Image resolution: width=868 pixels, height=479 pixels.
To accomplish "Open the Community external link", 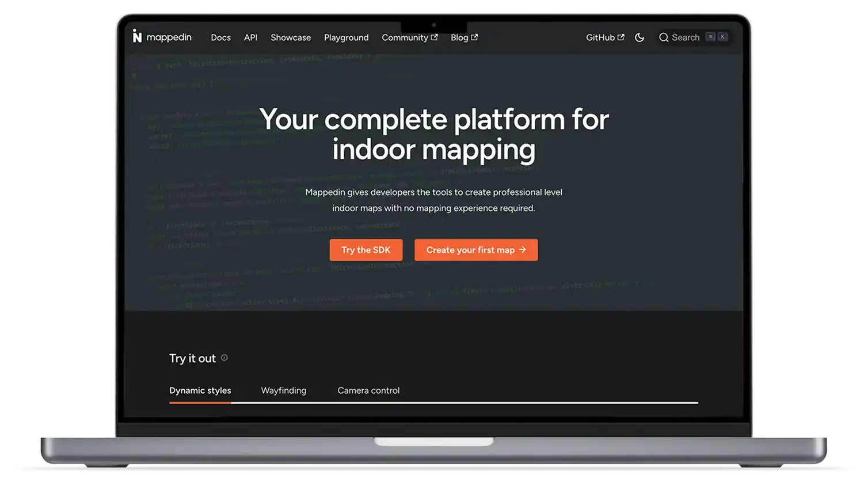I will pos(410,37).
